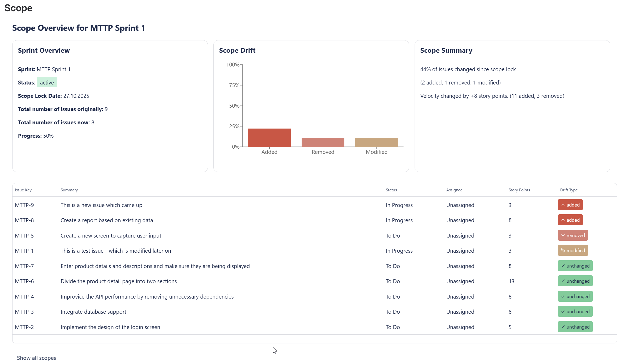Click the unchanged badge on row MTTP-2
628x364 pixels.
tap(575, 327)
